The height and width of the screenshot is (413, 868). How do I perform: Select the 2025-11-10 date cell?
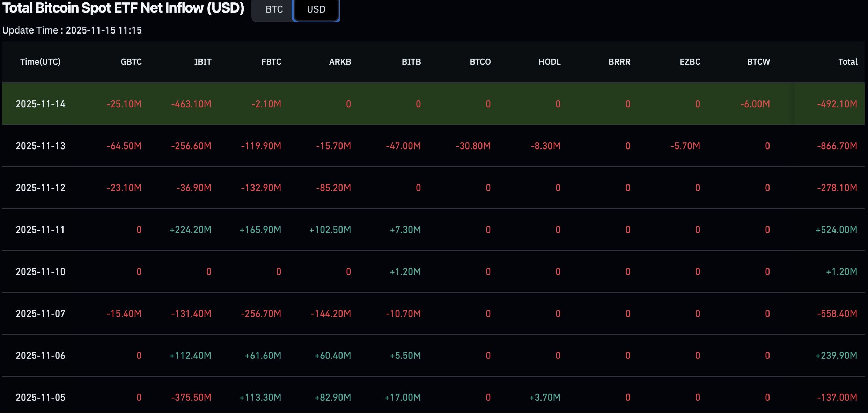(x=41, y=272)
